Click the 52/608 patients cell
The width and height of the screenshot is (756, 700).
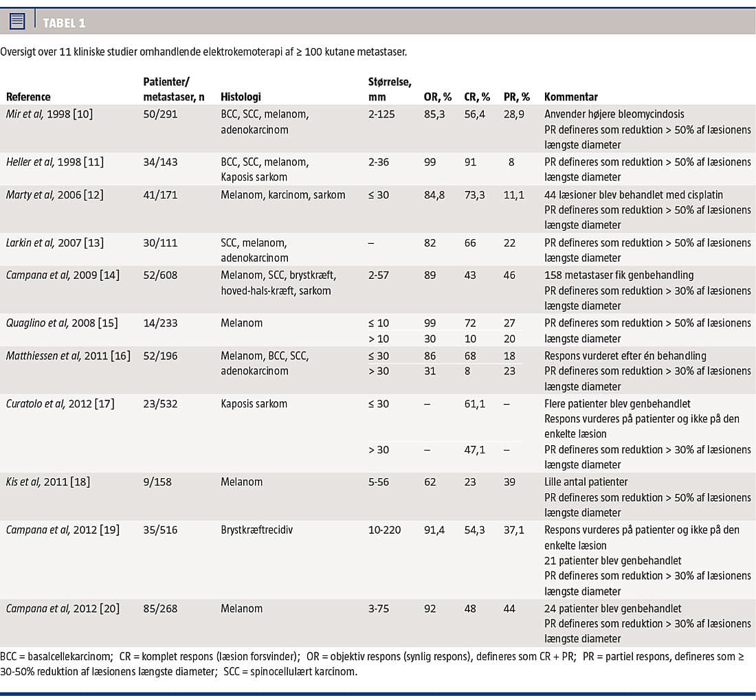click(160, 275)
